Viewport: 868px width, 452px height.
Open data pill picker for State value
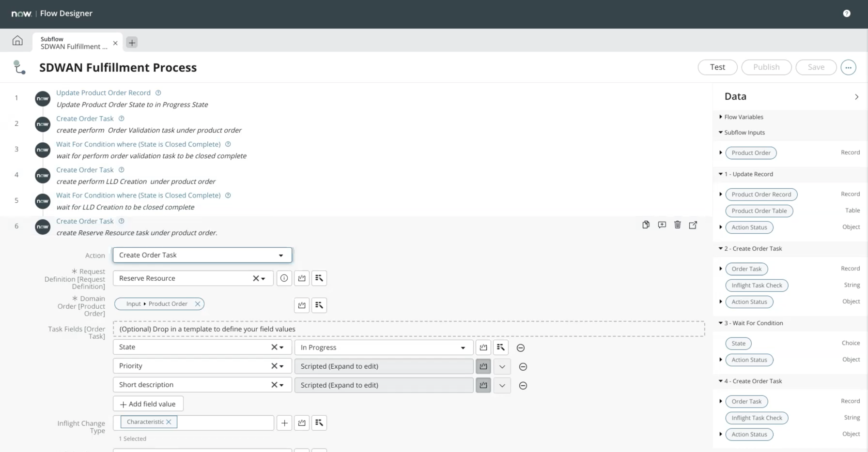point(501,347)
